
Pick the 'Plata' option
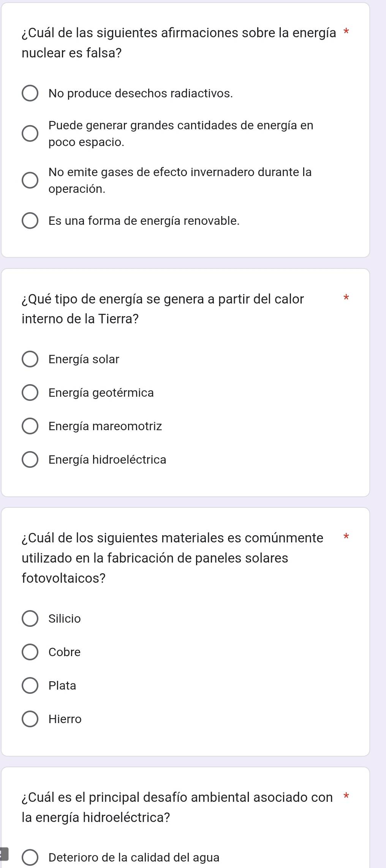[x=30, y=686]
